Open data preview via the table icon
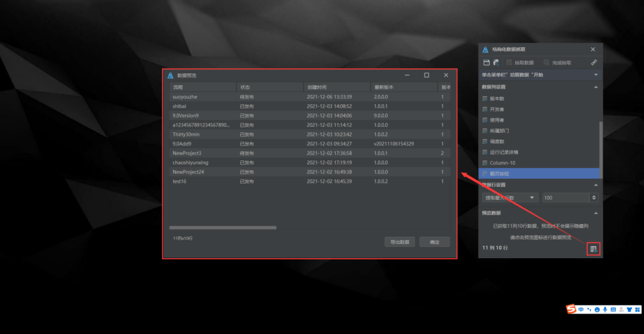 (x=593, y=249)
